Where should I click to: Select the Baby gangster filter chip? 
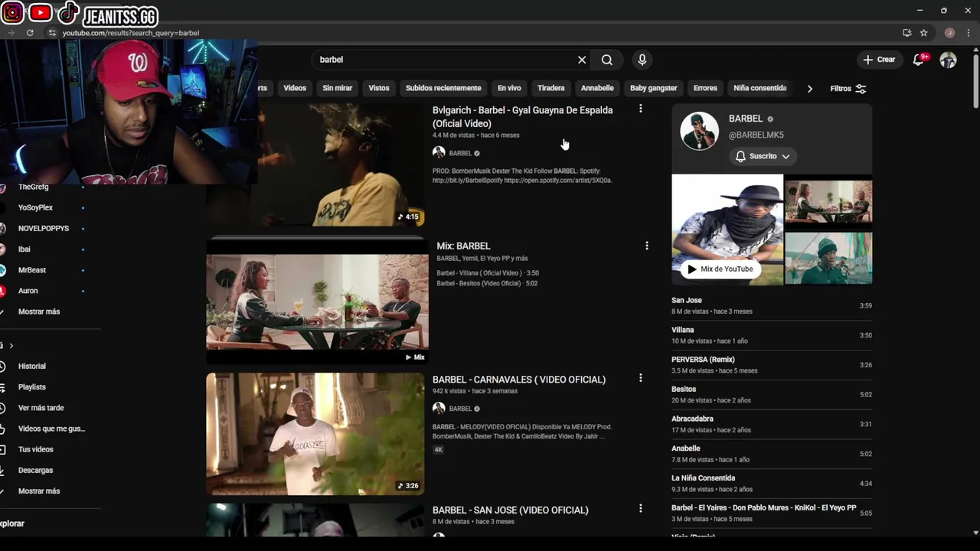(x=653, y=88)
